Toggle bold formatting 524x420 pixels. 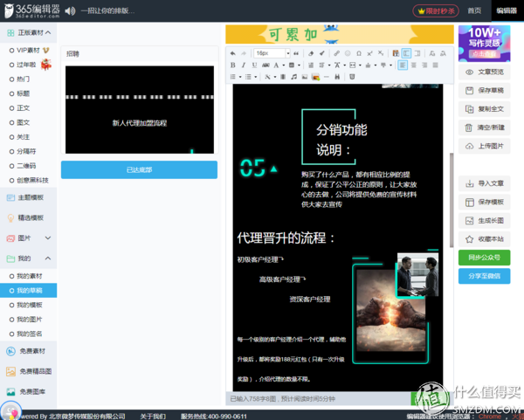click(x=233, y=65)
